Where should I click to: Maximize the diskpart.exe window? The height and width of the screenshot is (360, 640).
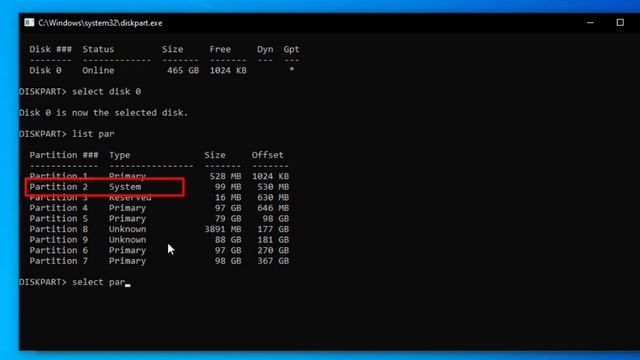[620, 22]
